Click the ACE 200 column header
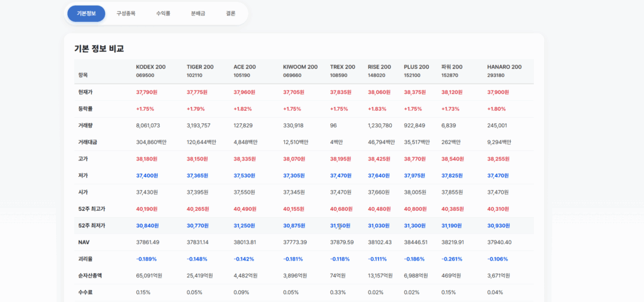Screen dimensions: 644x302 coord(245,70)
